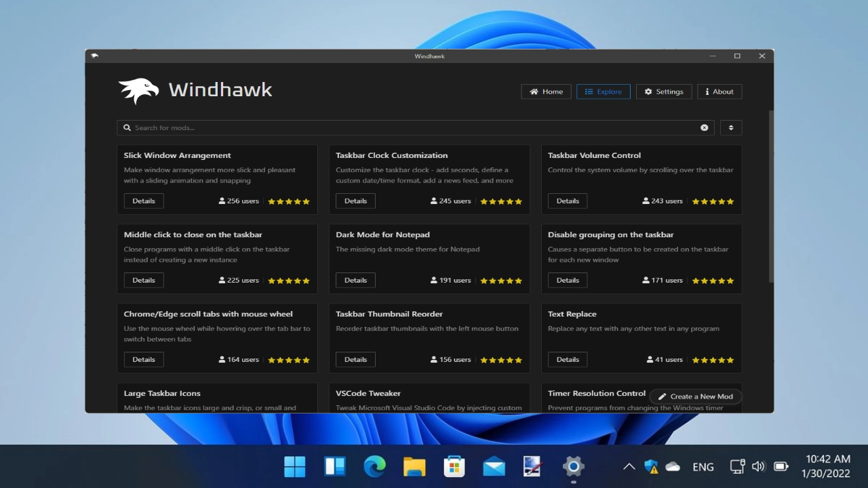Select the VSCode Tweaker title
Screen dimensions: 868x488
[x=368, y=393]
